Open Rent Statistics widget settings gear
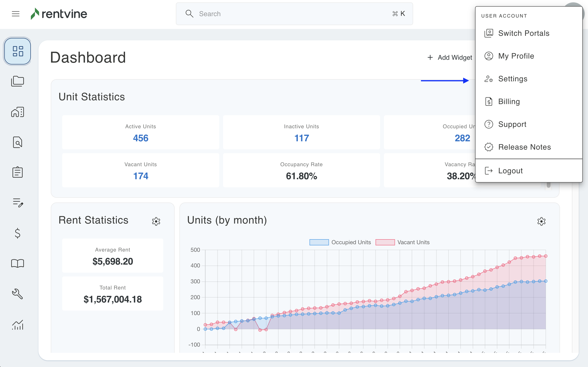Screen dimensions: 588x367 click(156, 221)
